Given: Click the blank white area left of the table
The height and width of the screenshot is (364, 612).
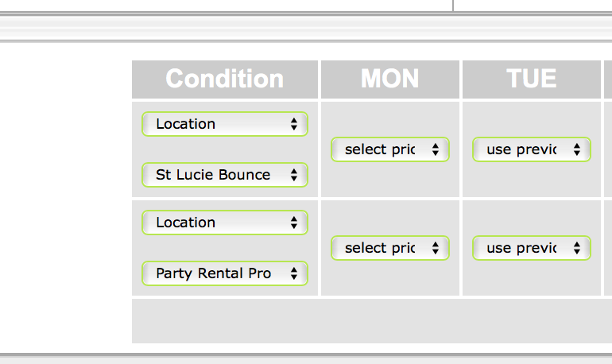Looking at the screenshot, I should pyautogui.click(x=65, y=199).
